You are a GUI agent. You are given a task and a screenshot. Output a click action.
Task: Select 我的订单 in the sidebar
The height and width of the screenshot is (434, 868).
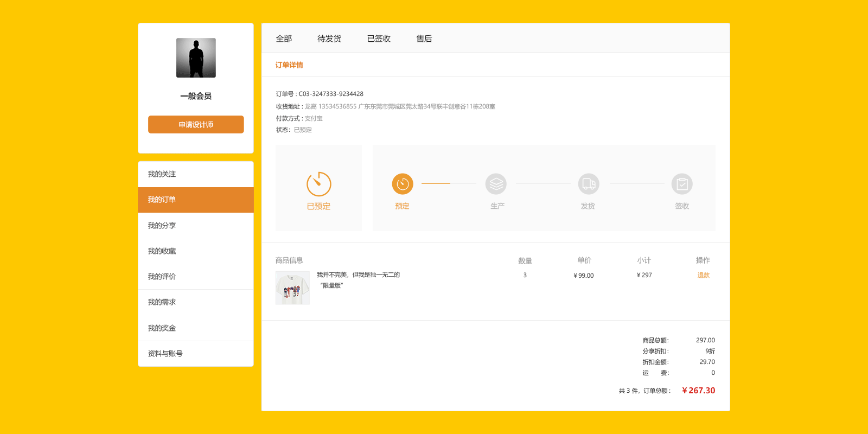pos(162,200)
